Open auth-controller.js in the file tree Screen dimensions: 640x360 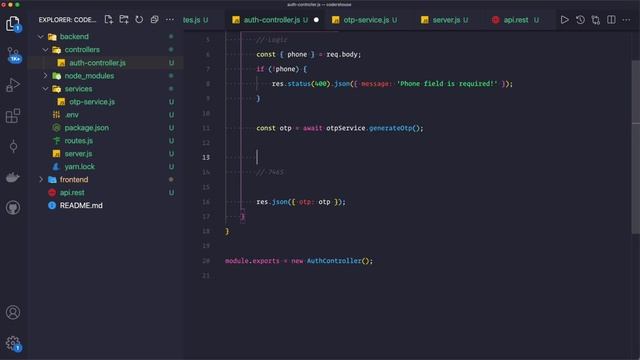pos(98,63)
